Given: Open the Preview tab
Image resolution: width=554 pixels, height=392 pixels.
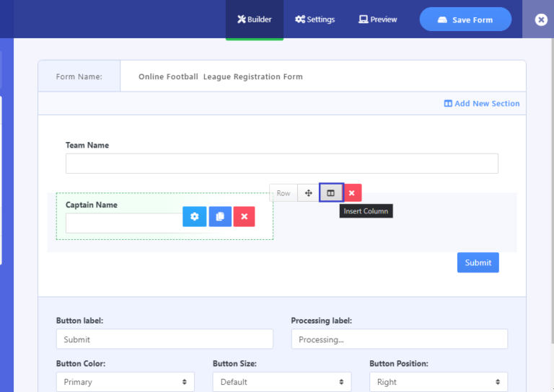Looking at the screenshot, I should [x=378, y=19].
